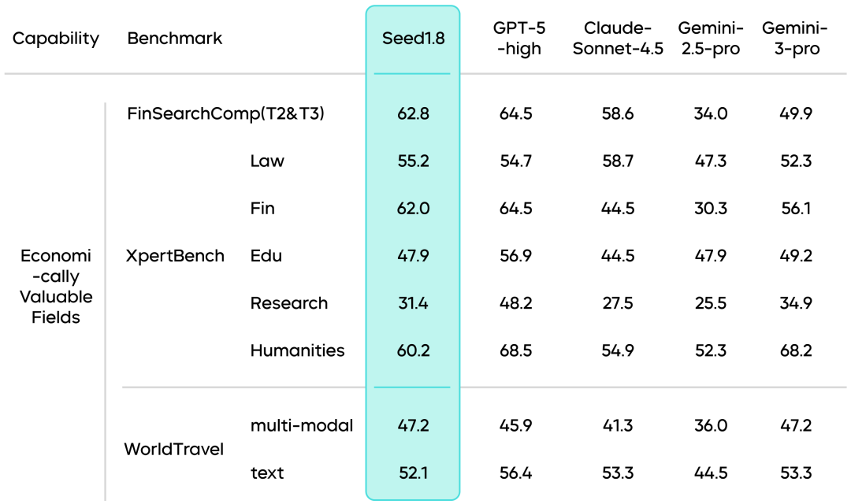Click the Seed1.8 column header
The height and width of the screenshot is (504, 851).
[x=413, y=38]
